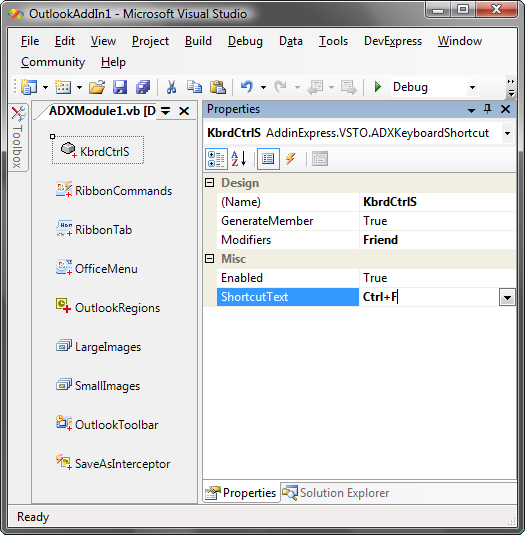Select the ADXModule1.vb document tab
Screen dimensions: 525x535
coord(102,111)
